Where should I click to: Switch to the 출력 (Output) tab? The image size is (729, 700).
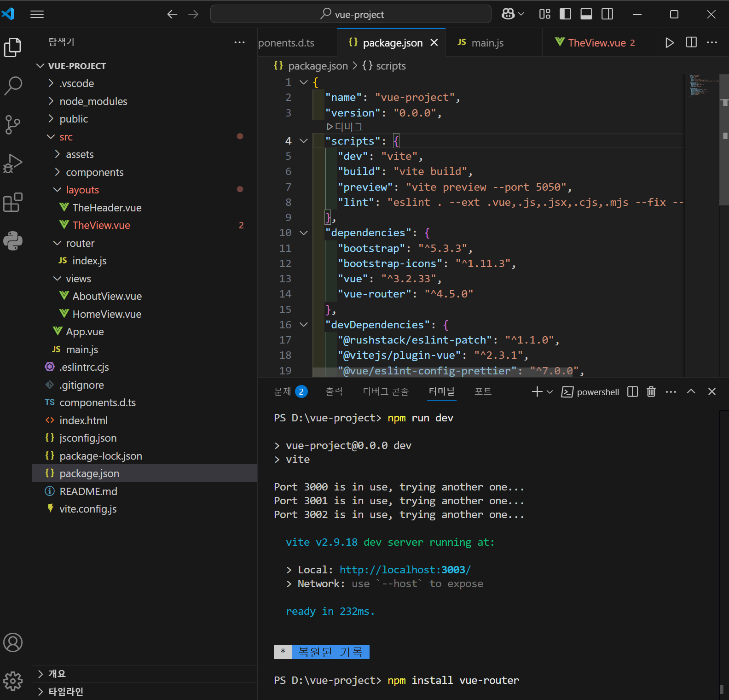(x=334, y=391)
